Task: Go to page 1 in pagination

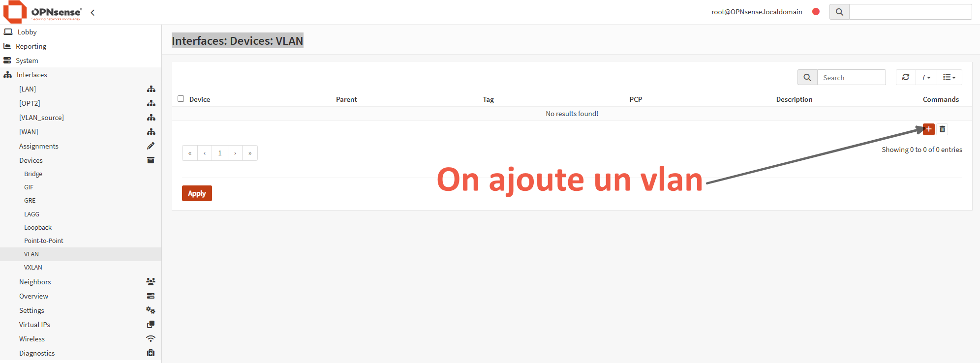Action: (x=220, y=153)
